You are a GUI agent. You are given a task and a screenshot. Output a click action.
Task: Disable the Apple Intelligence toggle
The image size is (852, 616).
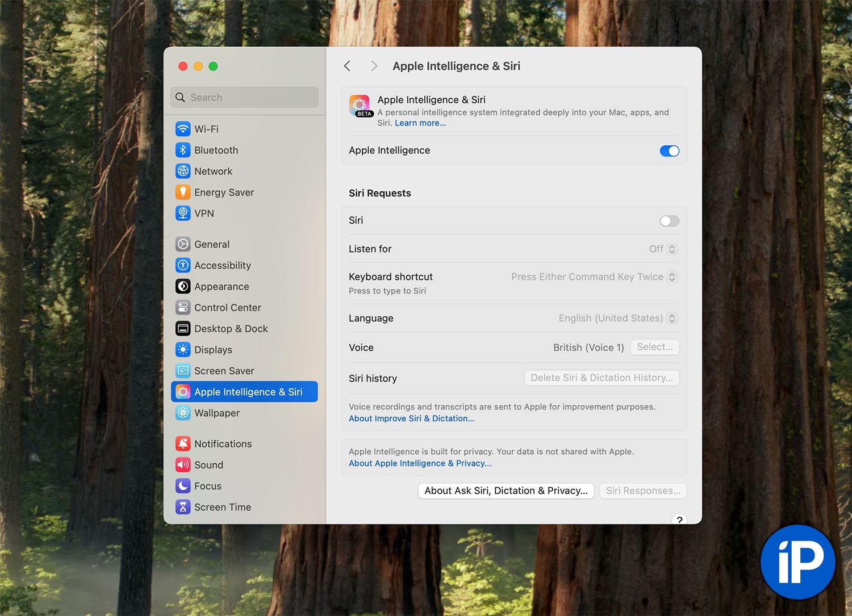point(669,151)
